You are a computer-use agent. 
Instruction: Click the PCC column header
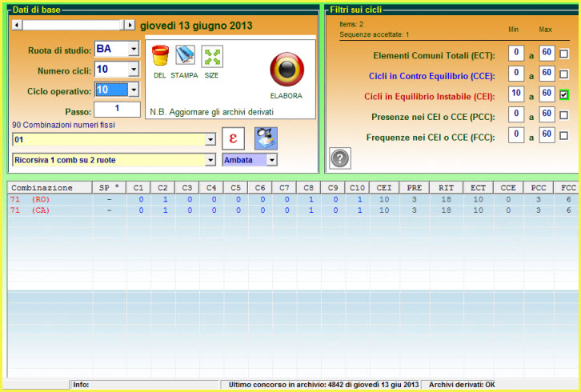coord(539,187)
